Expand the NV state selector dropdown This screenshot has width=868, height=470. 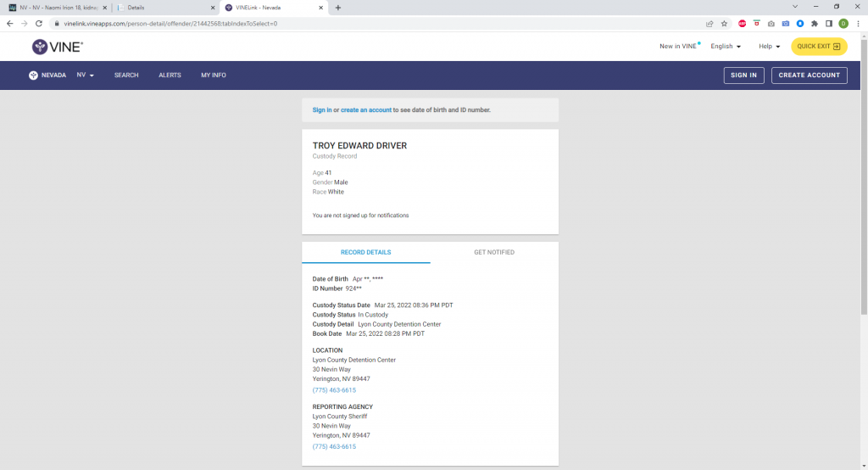85,76
